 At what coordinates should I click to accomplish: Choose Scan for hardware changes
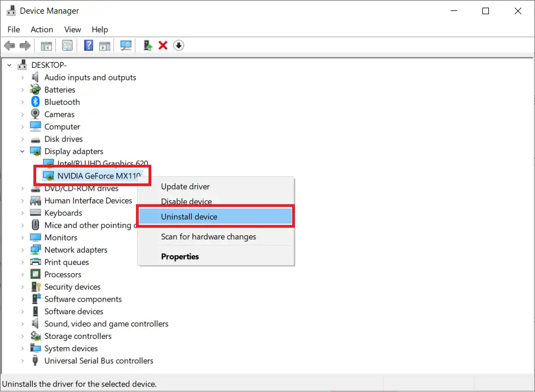(x=215, y=237)
